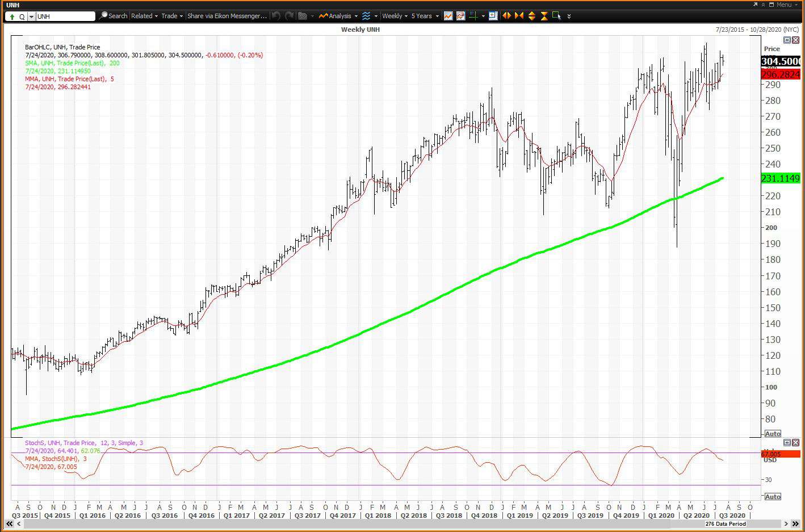
Task: Click the red 296.2824 MMA value label
Action: pos(781,74)
